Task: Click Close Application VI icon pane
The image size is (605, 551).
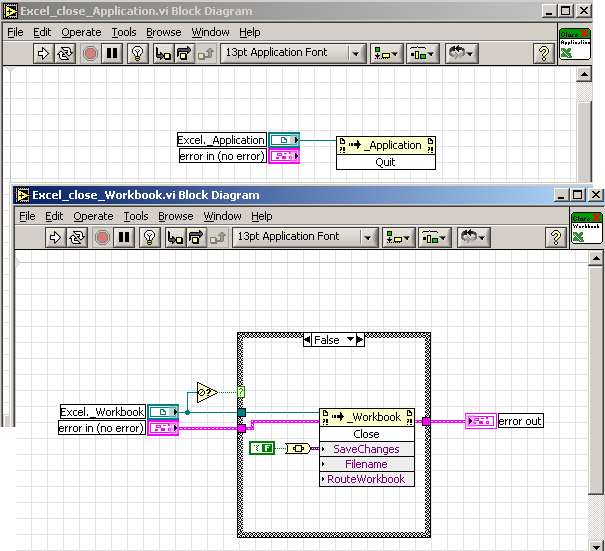Action: (x=575, y=44)
